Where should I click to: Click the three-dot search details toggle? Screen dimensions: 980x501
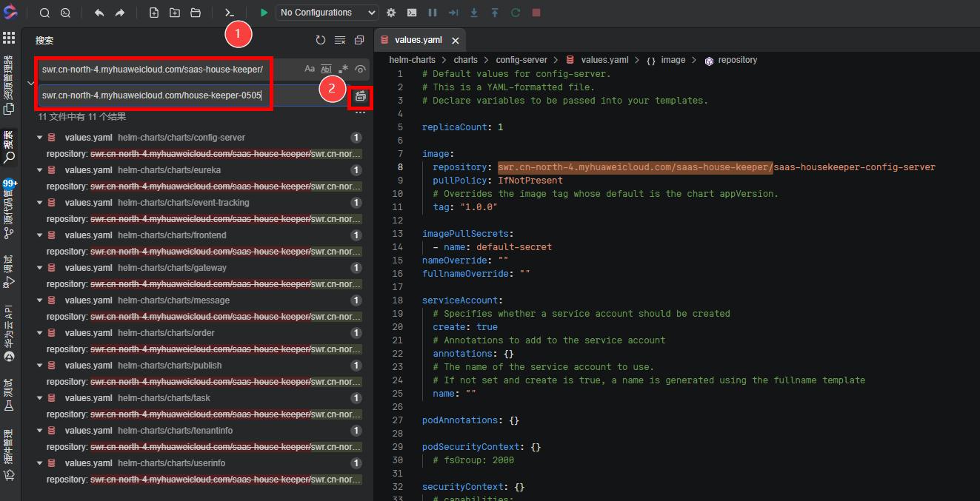click(360, 114)
